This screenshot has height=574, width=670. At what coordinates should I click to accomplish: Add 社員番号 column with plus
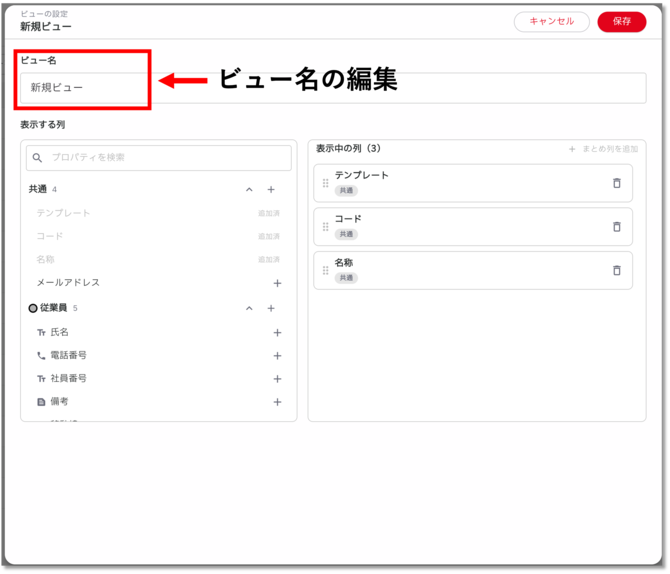pos(277,379)
